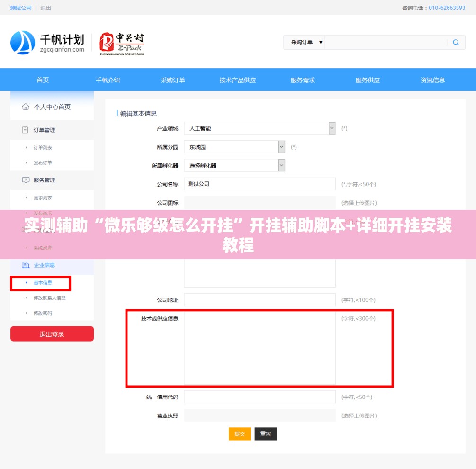Click the 订单管理 document icon
Viewport: 476px width, 469px height.
tap(25, 130)
